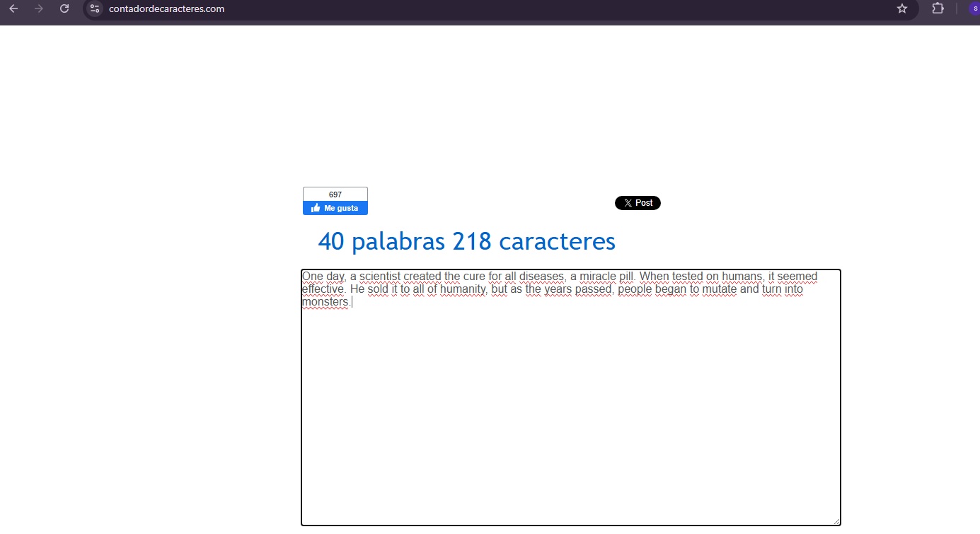Bookmark this page with the star icon
Image resolution: width=980 pixels, height=534 pixels.
pyautogui.click(x=902, y=8)
